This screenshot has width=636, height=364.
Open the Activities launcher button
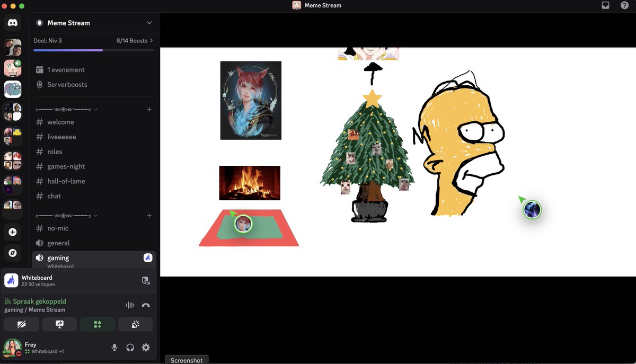click(98, 324)
